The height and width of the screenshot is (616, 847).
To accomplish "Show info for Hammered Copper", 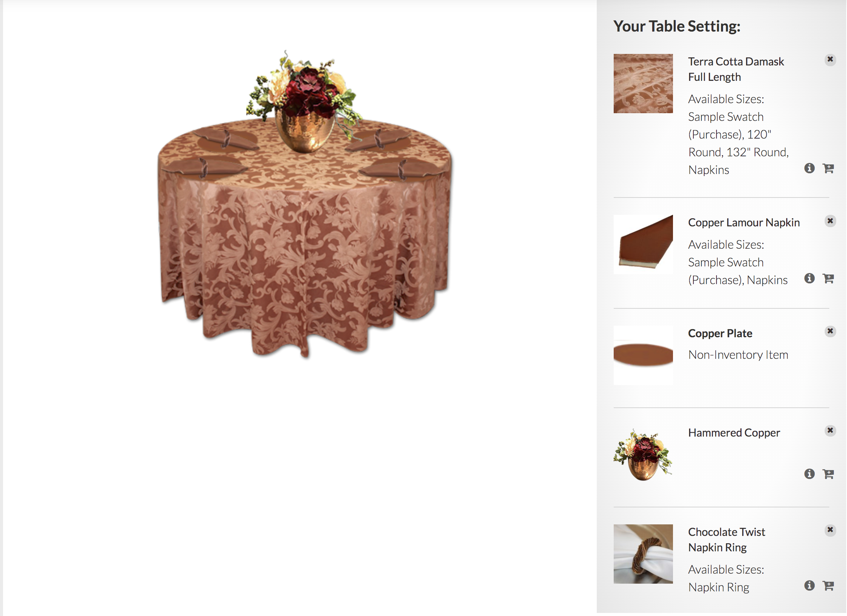I will pos(809,474).
